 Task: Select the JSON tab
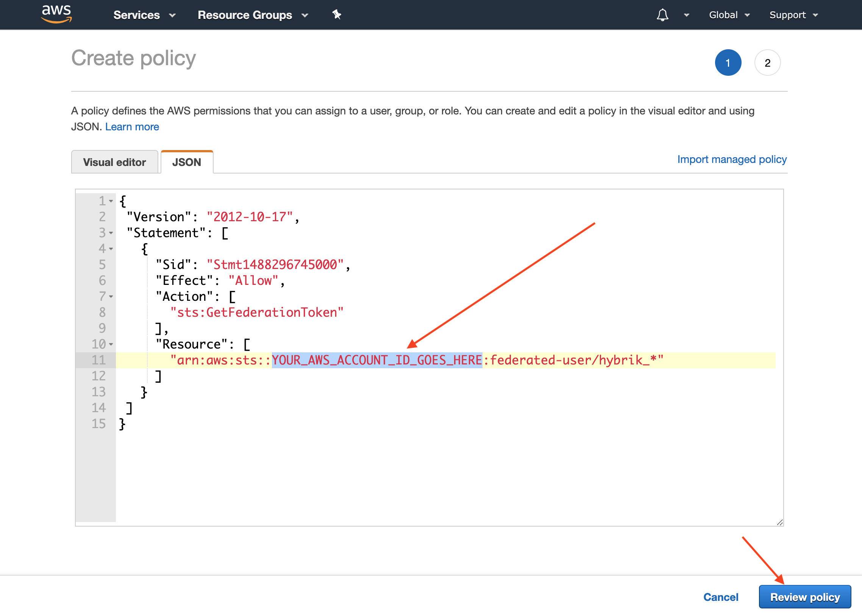(x=187, y=162)
